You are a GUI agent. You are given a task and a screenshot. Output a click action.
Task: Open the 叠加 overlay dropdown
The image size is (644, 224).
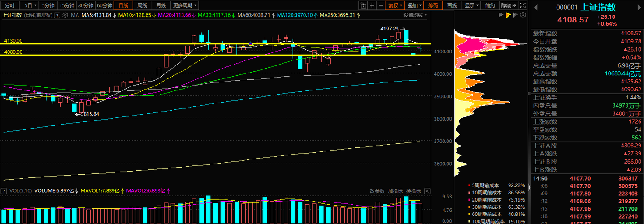tap(414, 5)
